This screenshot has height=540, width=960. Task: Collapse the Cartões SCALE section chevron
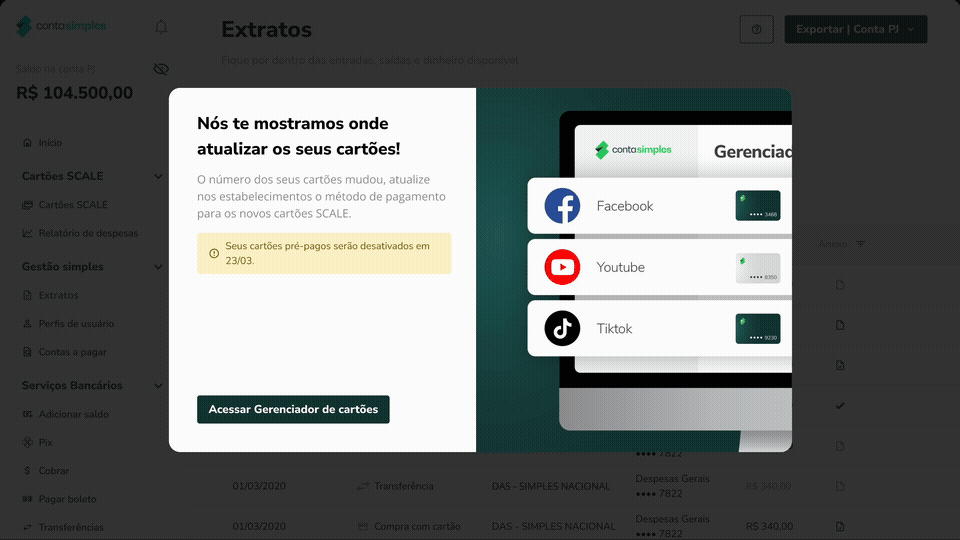click(x=158, y=176)
